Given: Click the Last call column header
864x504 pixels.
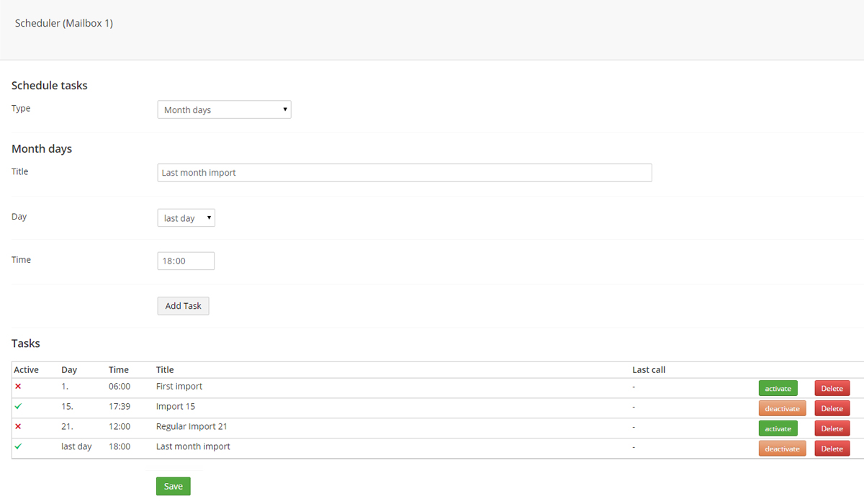Looking at the screenshot, I should pos(649,370).
